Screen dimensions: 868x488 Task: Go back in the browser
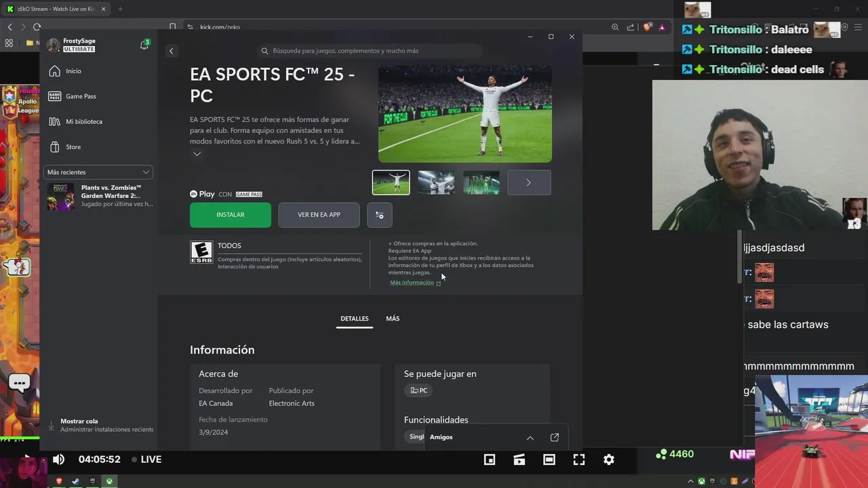(x=9, y=27)
